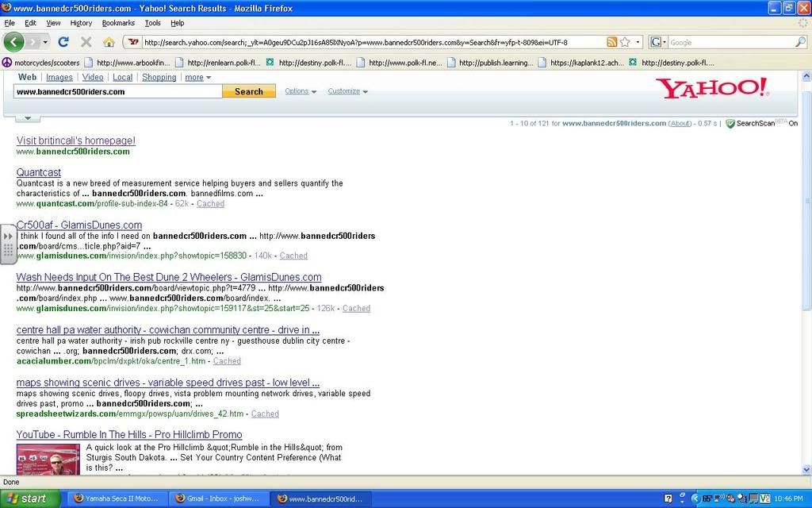The image size is (812, 508).
Task: Open the history dropdown next to the Forward button
Action: click(45, 42)
